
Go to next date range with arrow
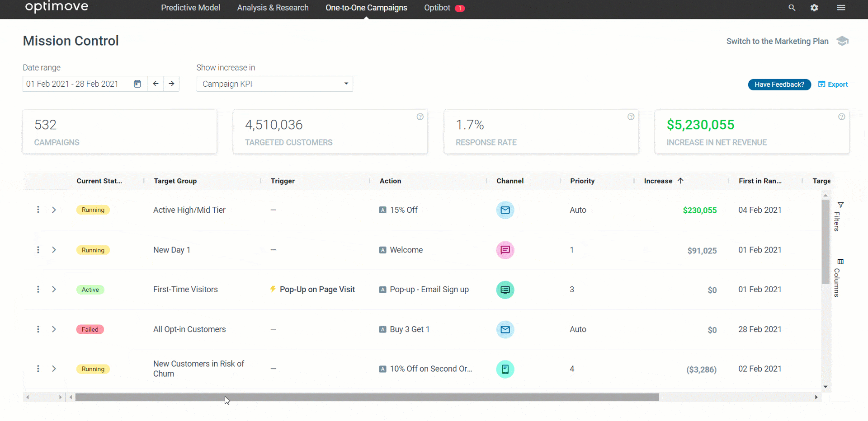[x=171, y=84]
